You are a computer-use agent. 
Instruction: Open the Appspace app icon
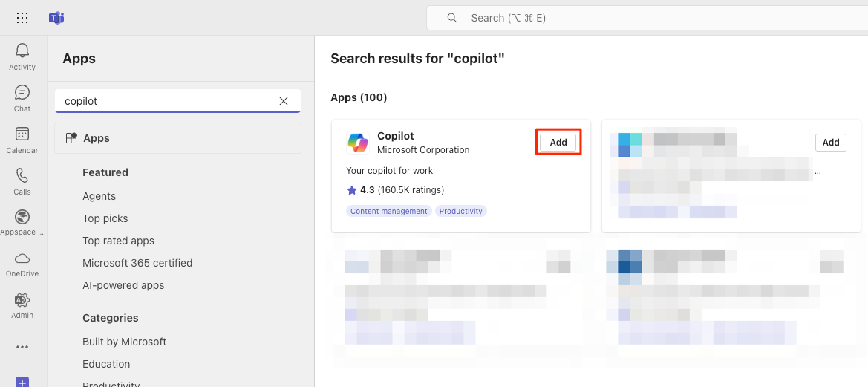[x=22, y=217]
